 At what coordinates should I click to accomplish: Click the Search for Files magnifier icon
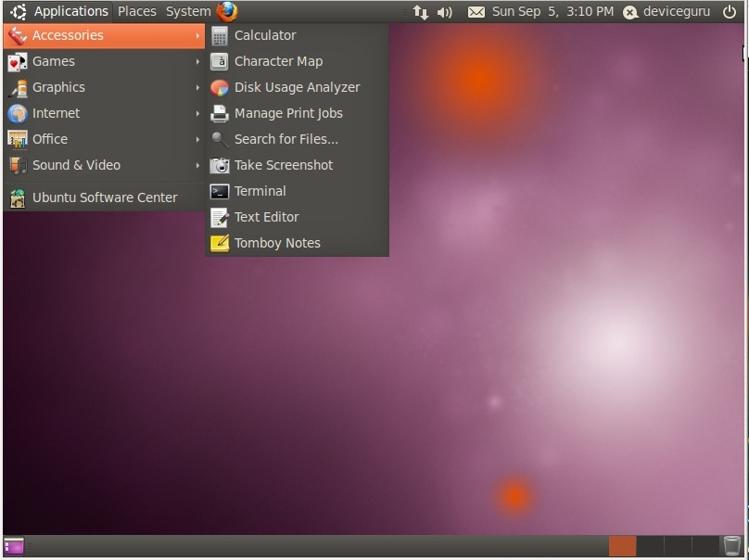click(220, 139)
